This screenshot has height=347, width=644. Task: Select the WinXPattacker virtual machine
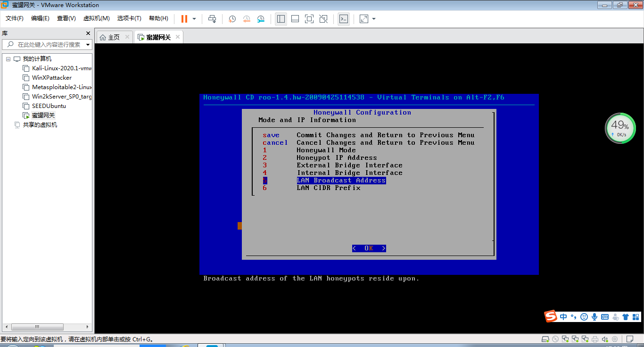[x=52, y=78]
